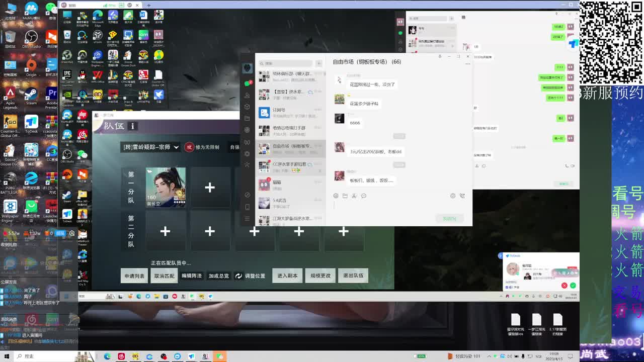Pin the WeChat window on top
Viewport: 644px width, 362px height.
click(x=440, y=56)
